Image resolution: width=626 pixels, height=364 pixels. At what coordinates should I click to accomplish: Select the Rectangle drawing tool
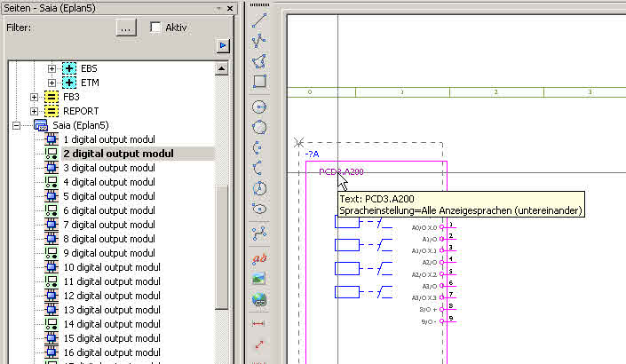[259, 81]
